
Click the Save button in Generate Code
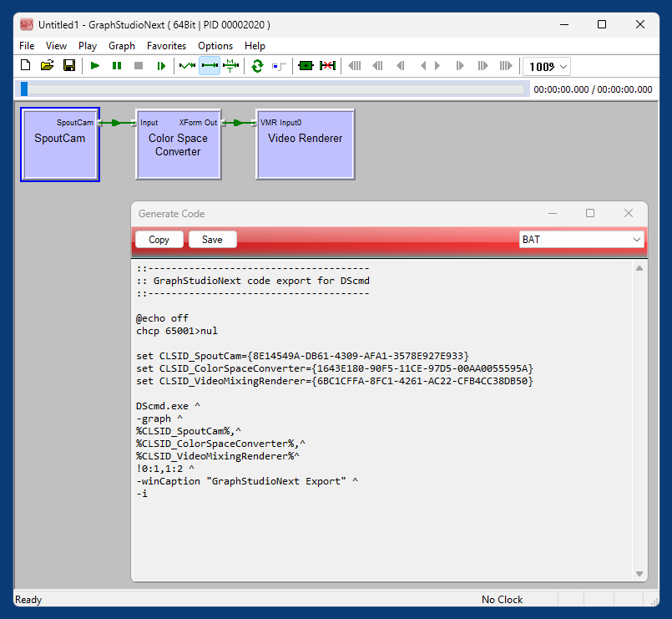tap(212, 240)
